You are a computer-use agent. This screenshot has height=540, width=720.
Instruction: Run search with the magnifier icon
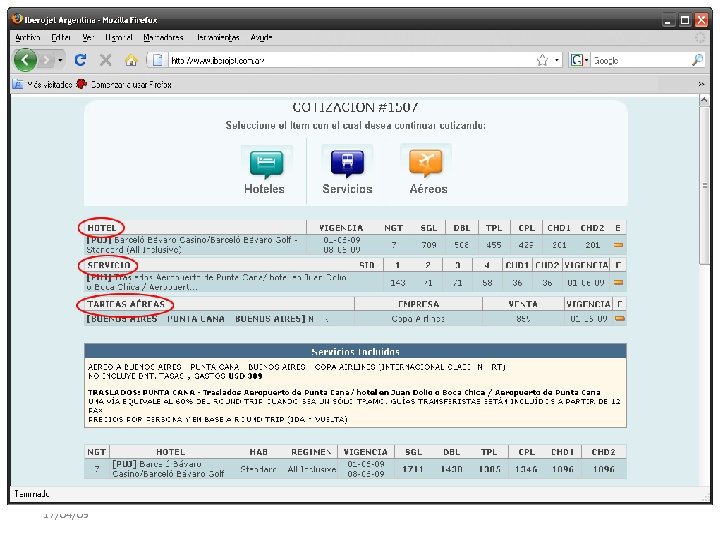(698, 60)
